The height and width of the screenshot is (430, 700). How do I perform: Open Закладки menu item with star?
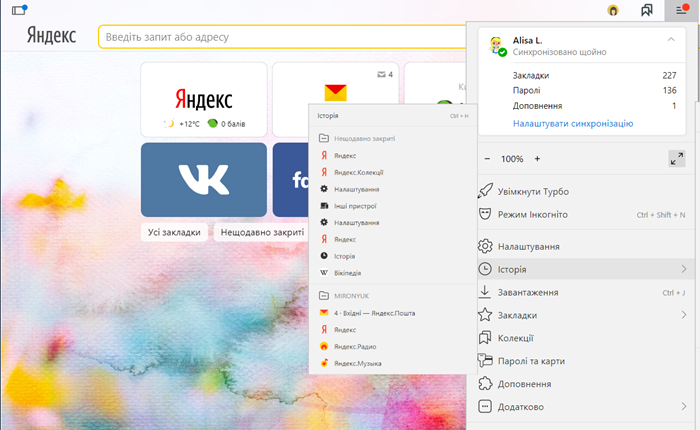pos(586,315)
